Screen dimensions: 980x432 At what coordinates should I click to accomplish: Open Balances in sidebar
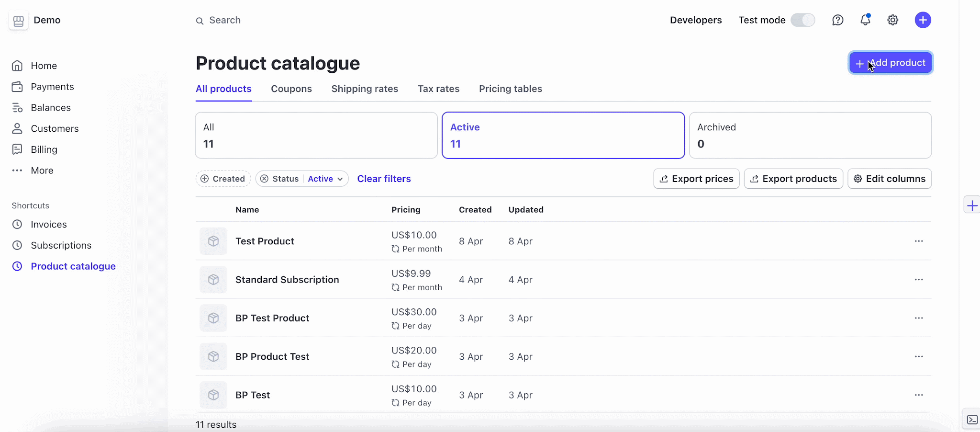41,108
